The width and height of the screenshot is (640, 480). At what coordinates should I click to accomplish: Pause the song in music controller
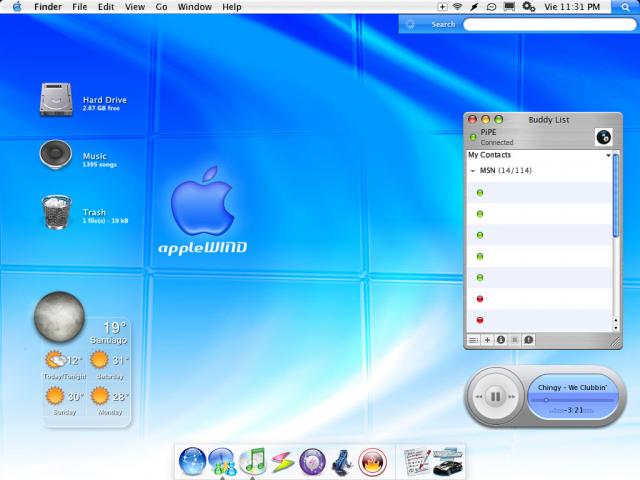496,396
